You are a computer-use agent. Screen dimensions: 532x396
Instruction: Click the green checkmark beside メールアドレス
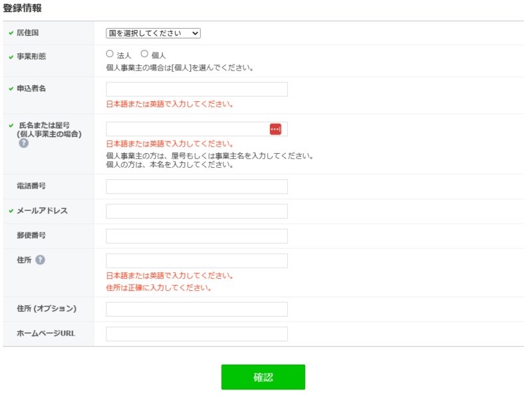click(x=11, y=211)
